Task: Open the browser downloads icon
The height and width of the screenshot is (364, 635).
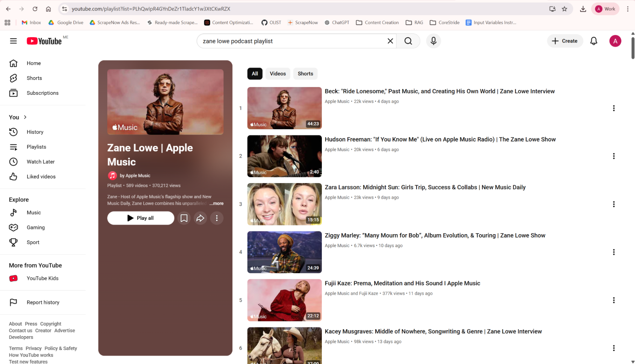Action: 583,9
